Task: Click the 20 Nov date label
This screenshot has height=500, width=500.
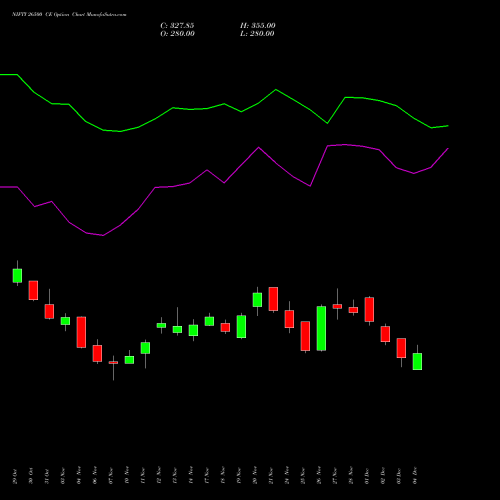Action: pos(255,476)
